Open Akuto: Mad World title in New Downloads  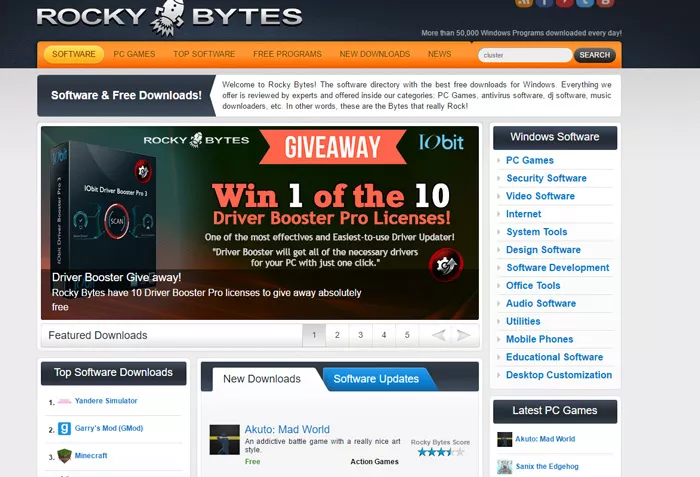tap(287, 430)
